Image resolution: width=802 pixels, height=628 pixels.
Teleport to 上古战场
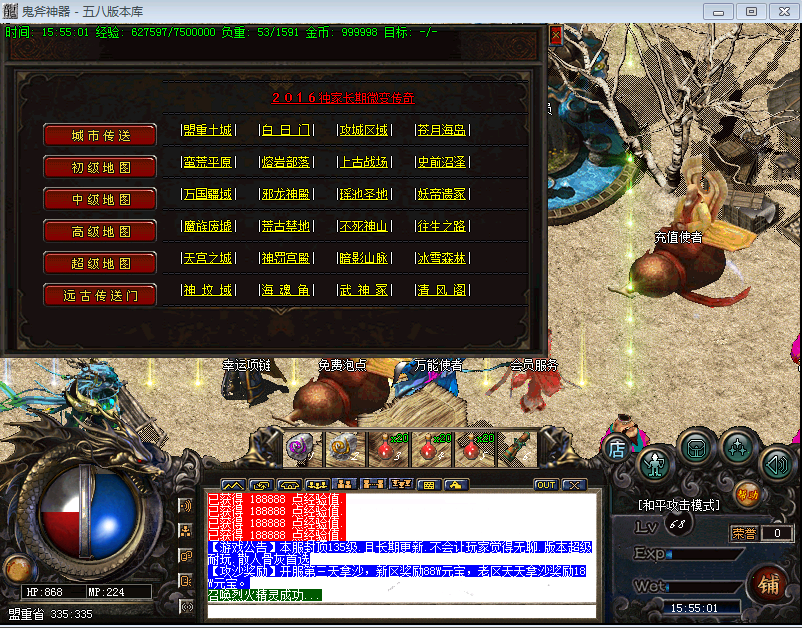tap(364, 162)
